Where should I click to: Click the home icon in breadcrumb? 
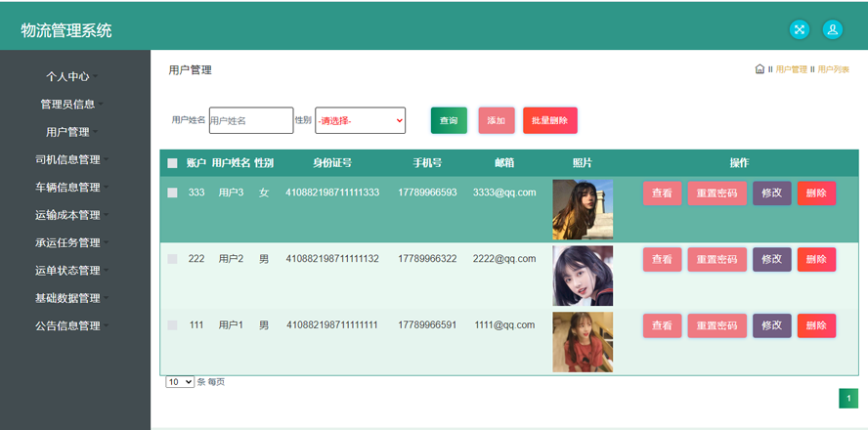pyautogui.click(x=760, y=69)
